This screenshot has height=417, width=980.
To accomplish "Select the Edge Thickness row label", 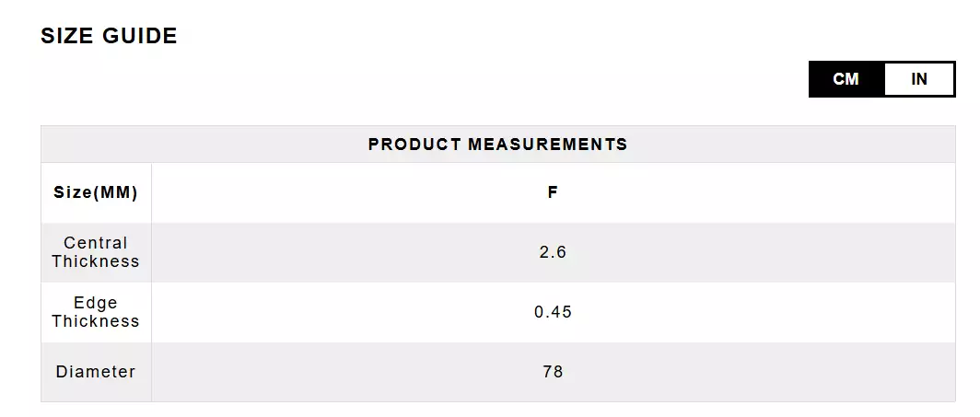I will (96, 312).
